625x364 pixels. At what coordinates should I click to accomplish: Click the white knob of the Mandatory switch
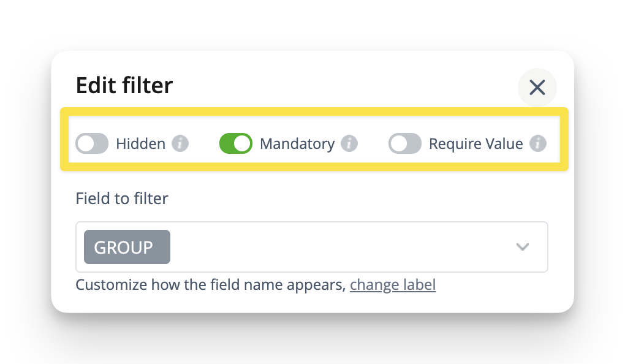[x=243, y=144]
